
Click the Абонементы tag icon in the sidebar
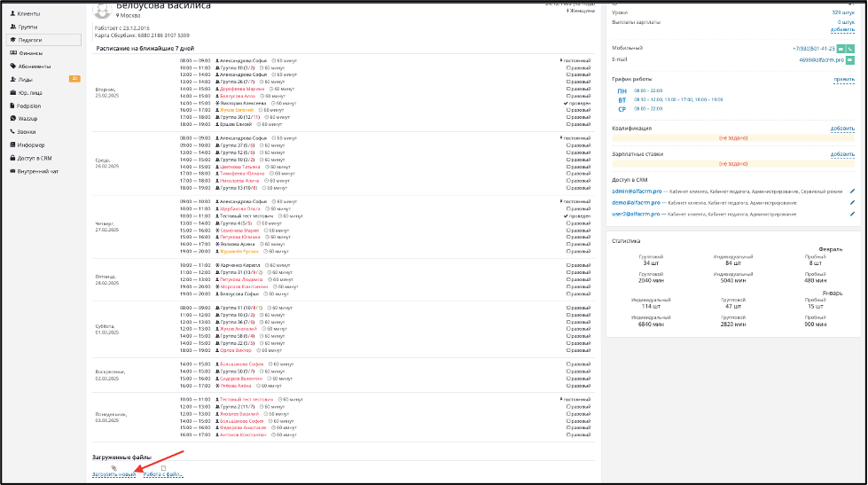12,66
